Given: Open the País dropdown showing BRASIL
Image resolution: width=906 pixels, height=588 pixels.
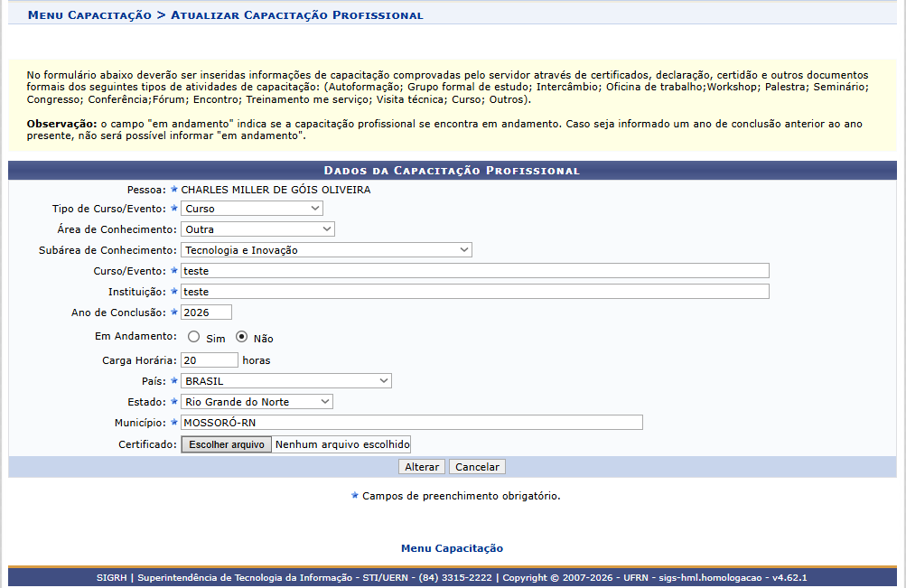Looking at the screenshot, I should (x=286, y=381).
